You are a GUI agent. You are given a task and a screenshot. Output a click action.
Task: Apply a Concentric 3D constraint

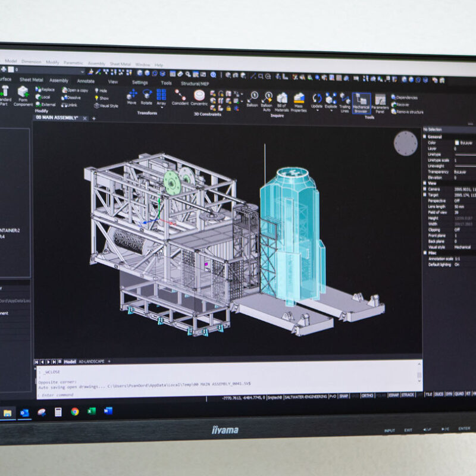[199, 96]
